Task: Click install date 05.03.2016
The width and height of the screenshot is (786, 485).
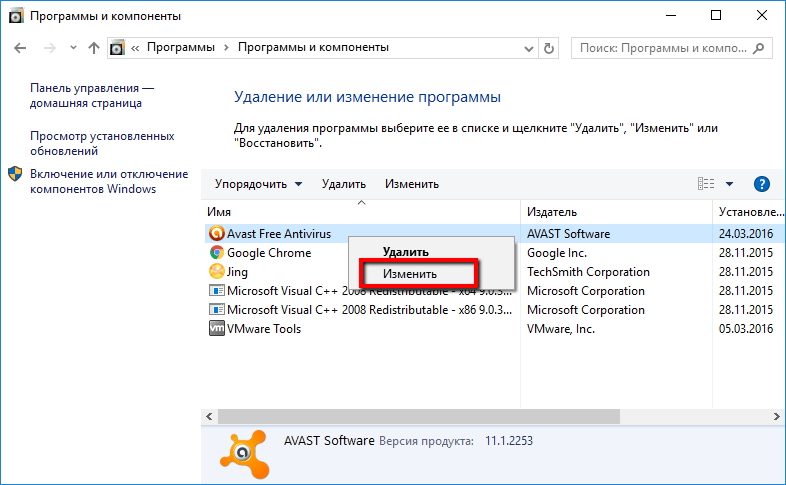Action: 746,329
